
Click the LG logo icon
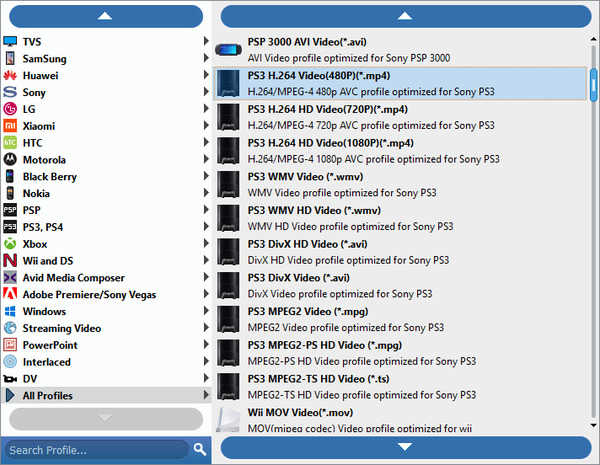point(10,109)
